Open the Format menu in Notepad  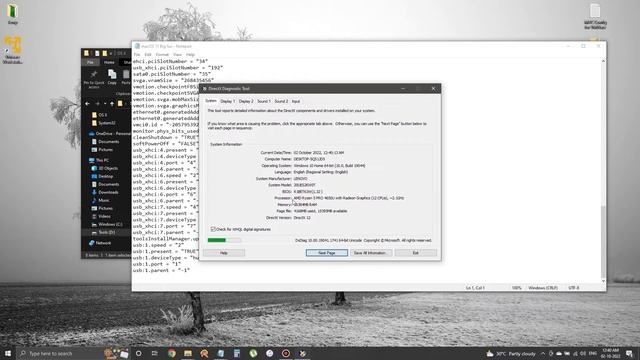tap(162, 55)
